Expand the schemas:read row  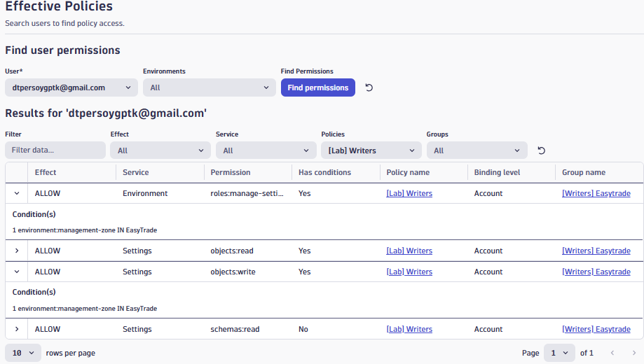point(16,329)
